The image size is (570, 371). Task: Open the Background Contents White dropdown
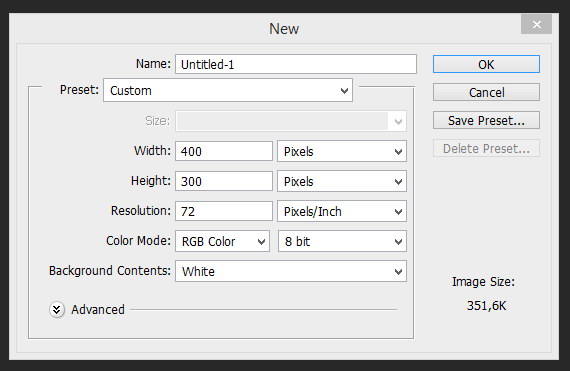click(291, 271)
